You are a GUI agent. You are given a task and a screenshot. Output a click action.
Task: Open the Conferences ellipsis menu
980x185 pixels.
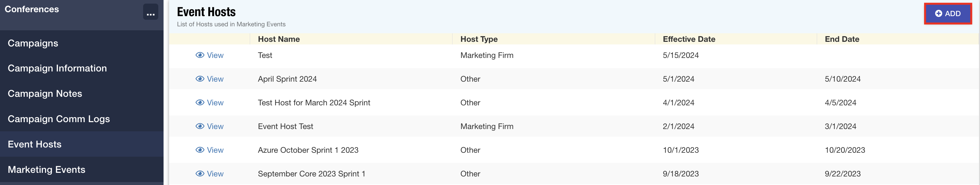(x=151, y=12)
